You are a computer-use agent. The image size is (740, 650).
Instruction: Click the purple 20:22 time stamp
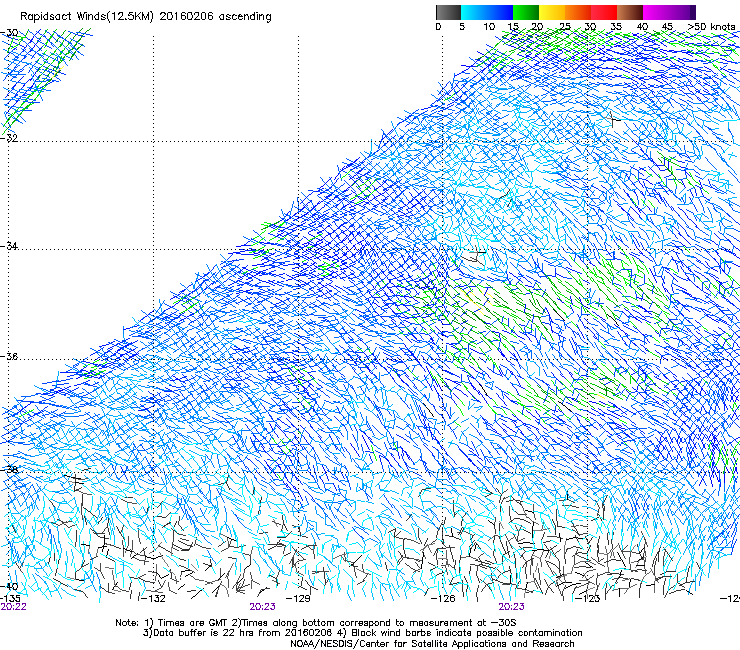pyautogui.click(x=14, y=607)
